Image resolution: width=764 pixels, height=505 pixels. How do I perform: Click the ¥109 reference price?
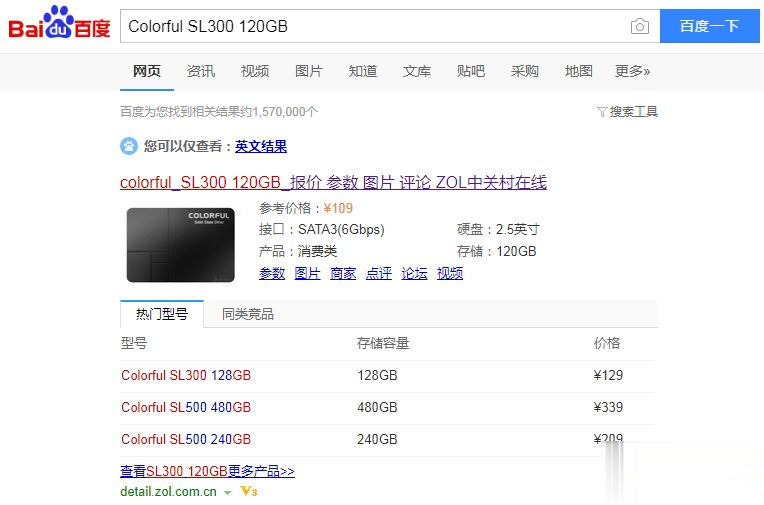[x=338, y=208]
